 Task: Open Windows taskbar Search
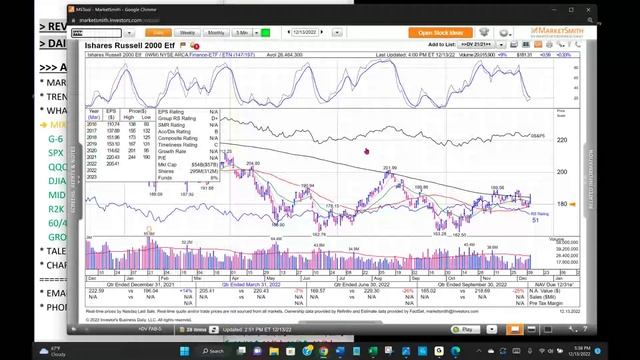point(213,351)
